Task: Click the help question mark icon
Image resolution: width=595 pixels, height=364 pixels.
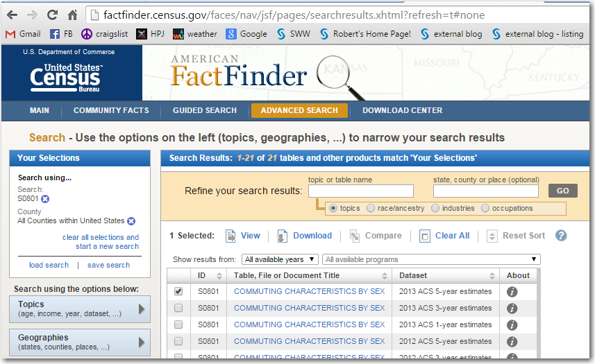Action: coord(561,236)
